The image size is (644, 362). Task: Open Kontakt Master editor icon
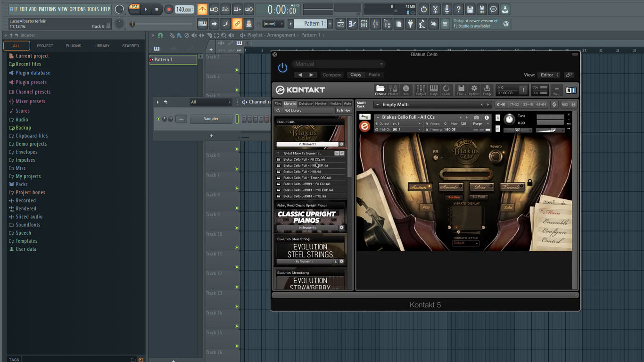(393, 90)
